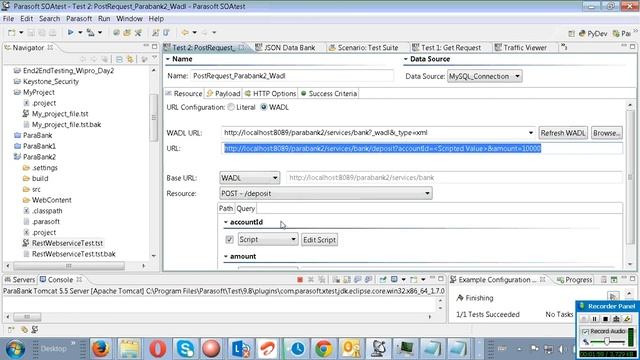The height and width of the screenshot is (360, 640).
Task: Select RestWebserviceTest.tst in Navigator
Action: pyautogui.click(x=67, y=243)
